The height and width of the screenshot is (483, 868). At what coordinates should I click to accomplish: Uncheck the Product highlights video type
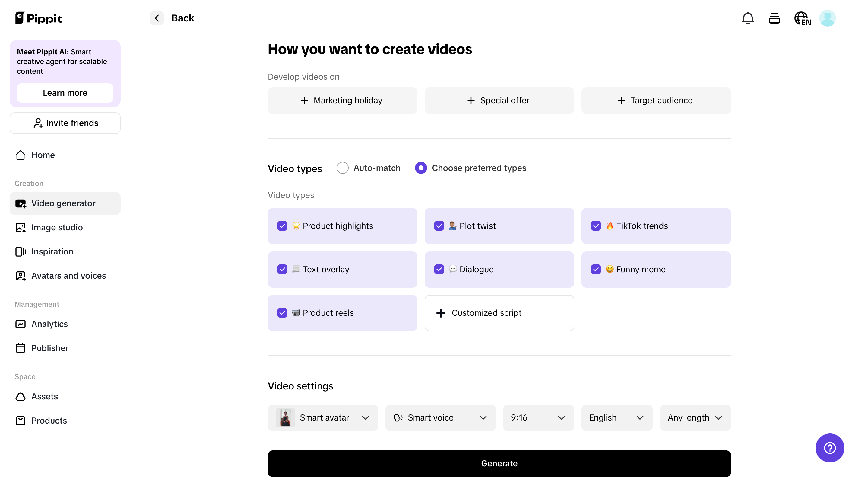[282, 226]
